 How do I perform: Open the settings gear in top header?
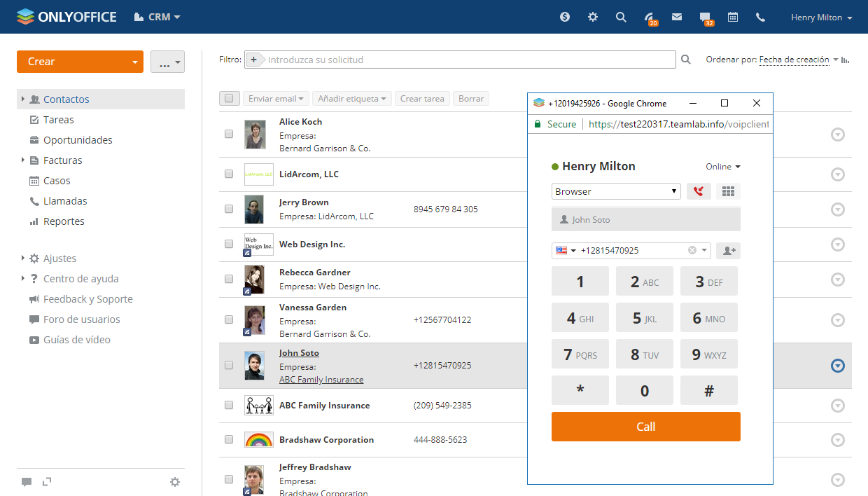(593, 18)
